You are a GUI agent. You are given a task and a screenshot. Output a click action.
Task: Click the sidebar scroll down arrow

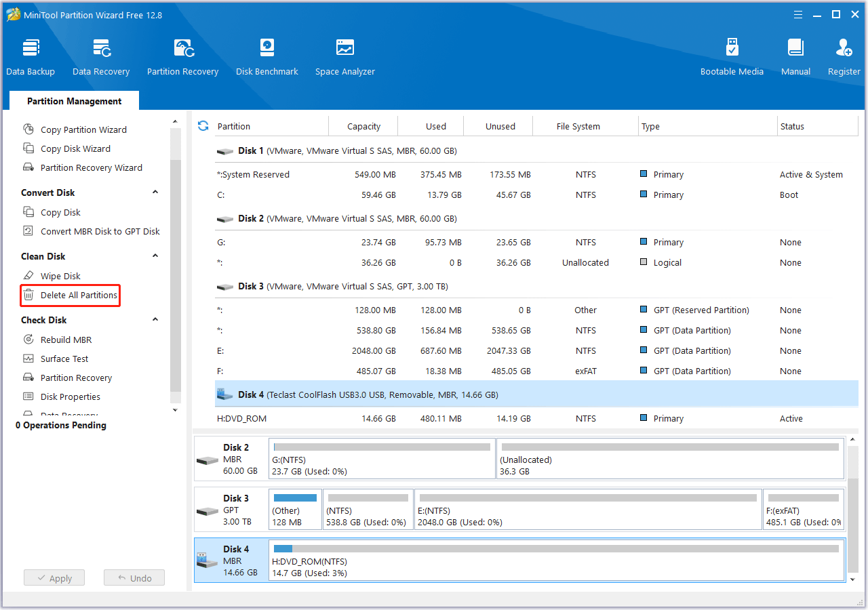click(x=175, y=410)
